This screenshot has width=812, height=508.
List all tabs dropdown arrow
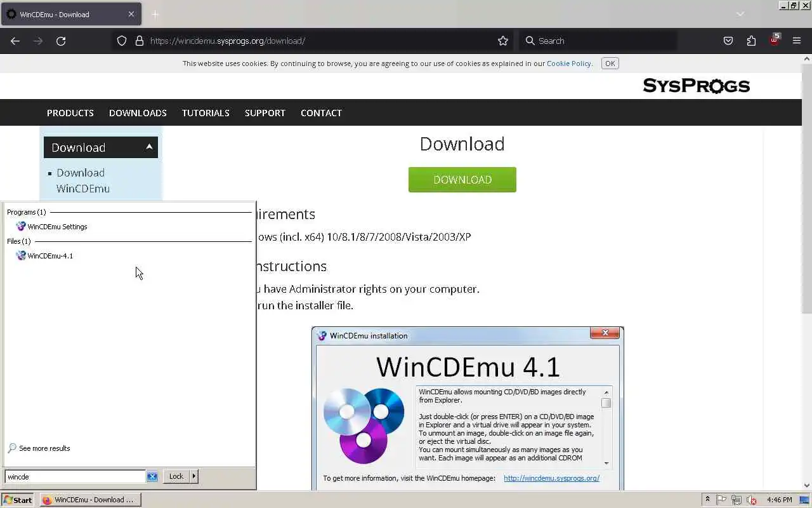(740, 14)
